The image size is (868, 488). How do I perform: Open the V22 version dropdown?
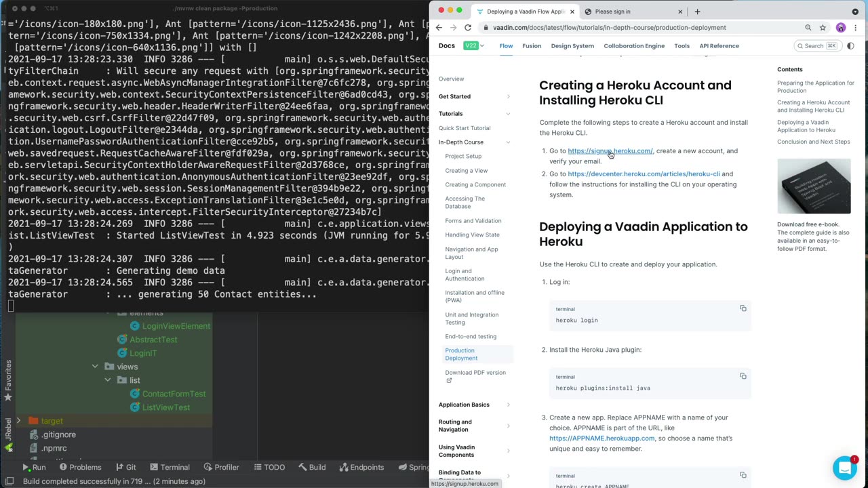473,46
